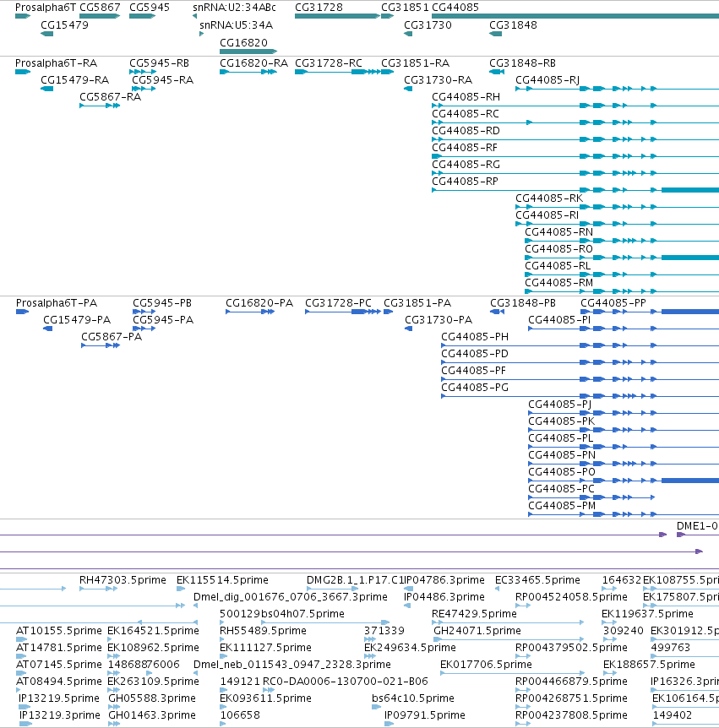Open the CG44085-RM transcript label
This screenshot has width=719, height=728.
point(558,283)
